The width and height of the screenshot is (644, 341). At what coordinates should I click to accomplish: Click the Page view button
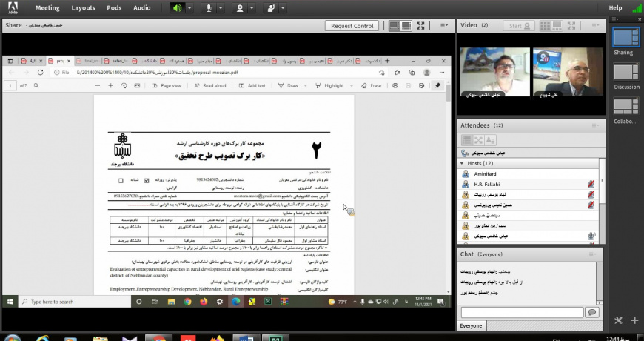click(x=167, y=85)
